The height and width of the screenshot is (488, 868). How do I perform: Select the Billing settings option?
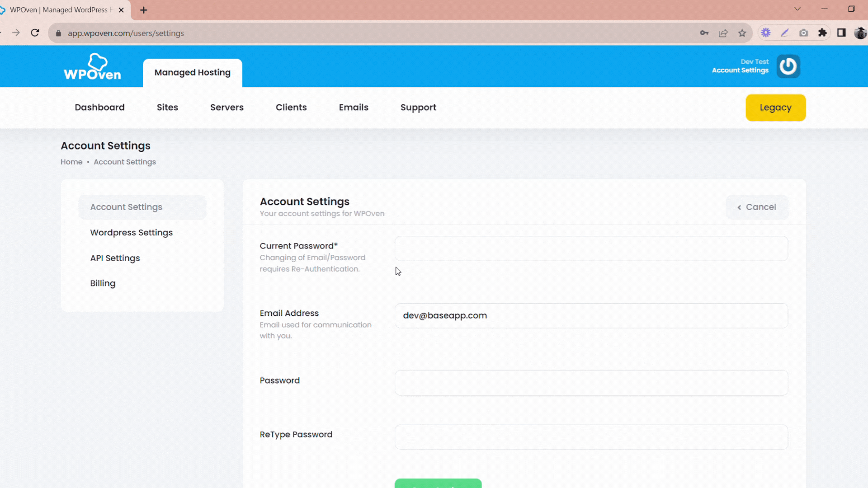103,283
